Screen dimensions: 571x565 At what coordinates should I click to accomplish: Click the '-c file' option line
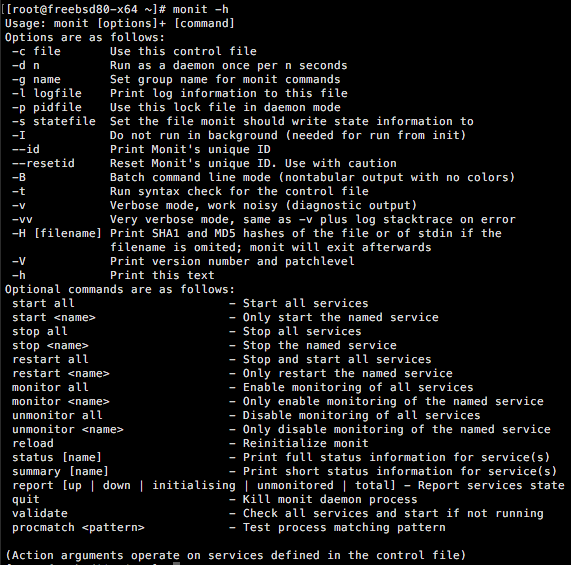click(36, 51)
